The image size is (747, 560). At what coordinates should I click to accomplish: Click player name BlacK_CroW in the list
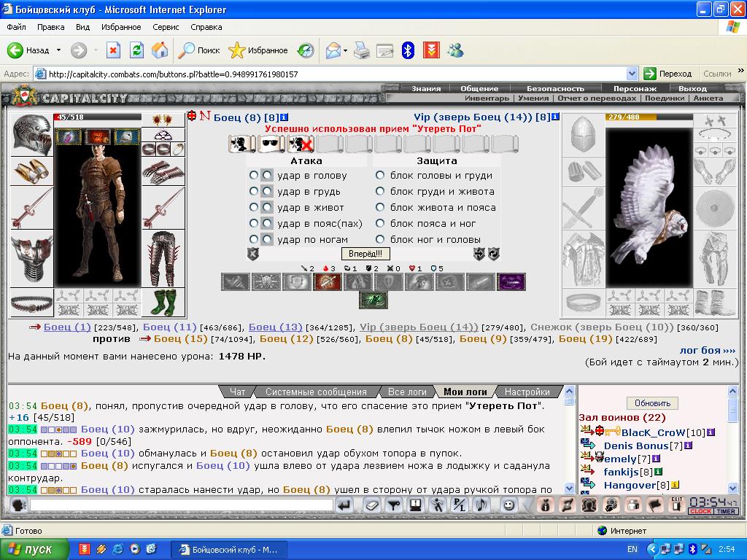653,432
